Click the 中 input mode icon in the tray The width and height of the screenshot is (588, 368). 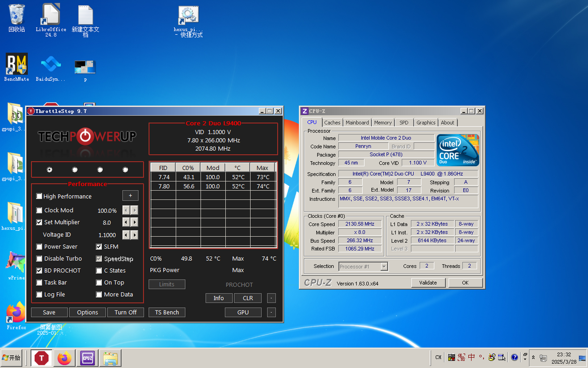[x=471, y=357]
